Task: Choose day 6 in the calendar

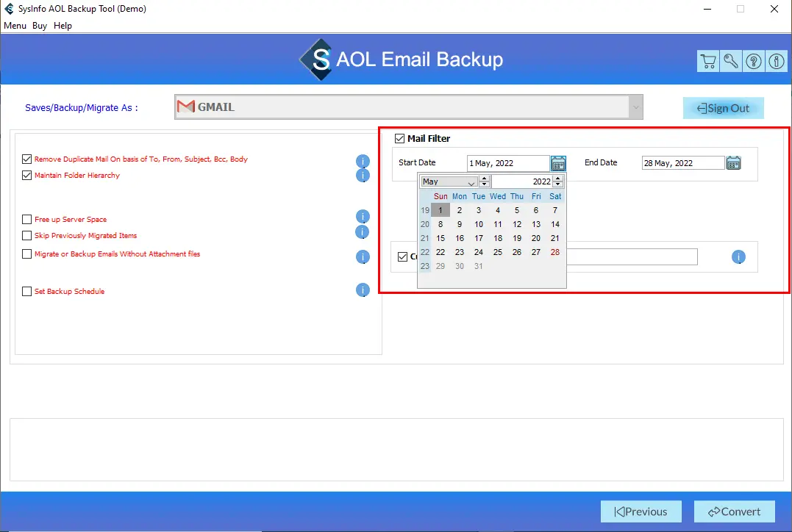Action: tap(536, 210)
